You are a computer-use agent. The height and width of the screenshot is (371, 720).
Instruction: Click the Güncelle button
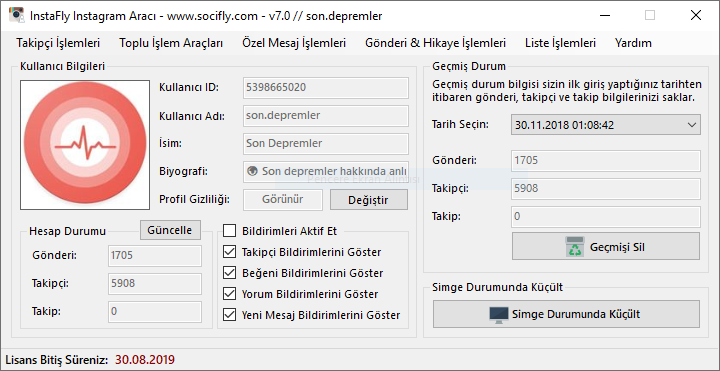point(170,230)
